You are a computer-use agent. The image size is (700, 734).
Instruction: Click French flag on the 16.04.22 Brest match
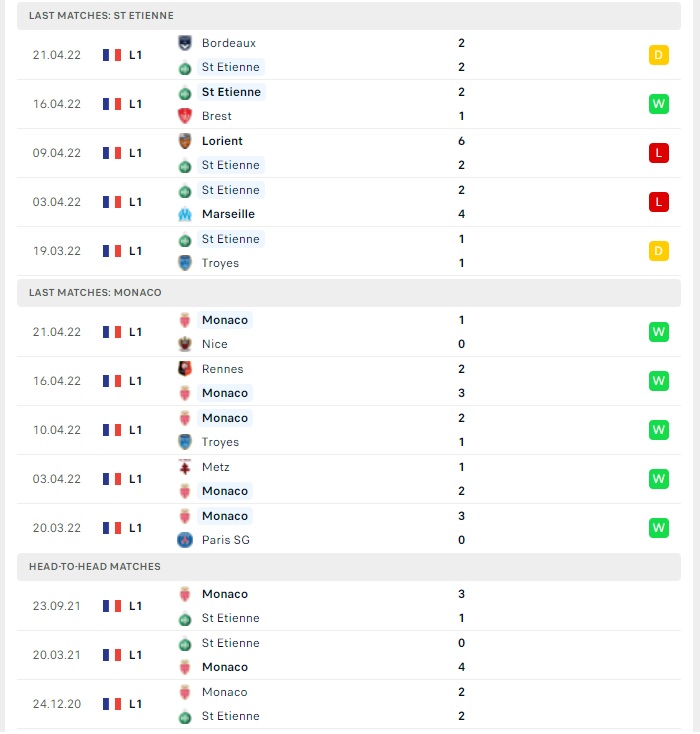tap(112, 104)
